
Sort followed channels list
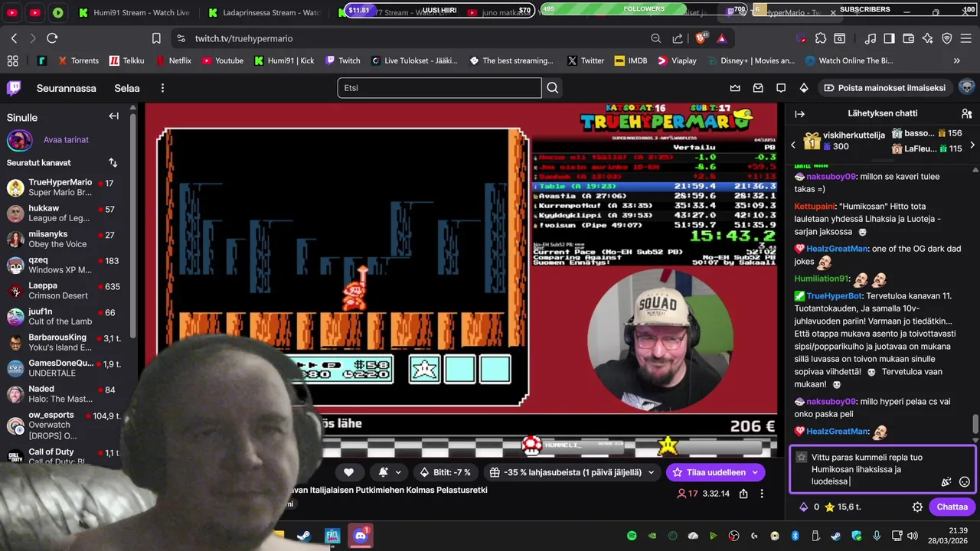(x=113, y=162)
